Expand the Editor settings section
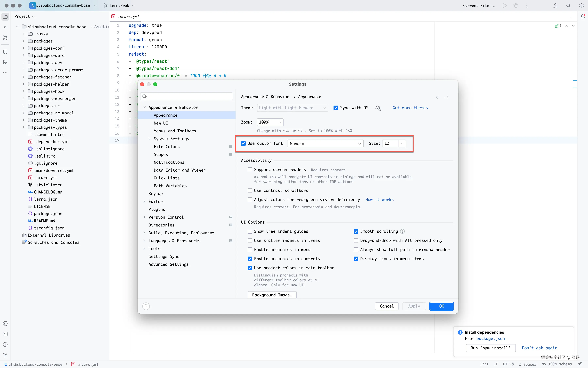588x368 pixels. click(144, 201)
